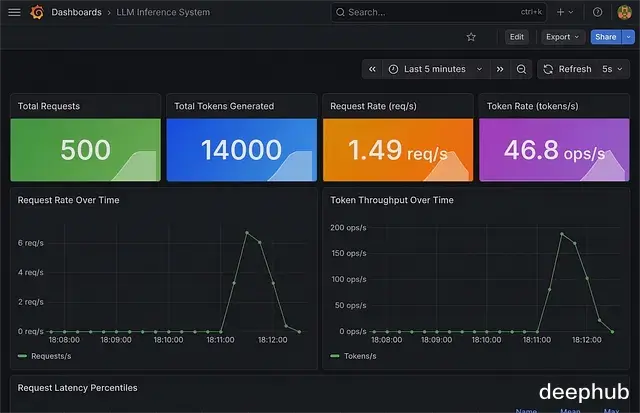Click the Grafana logo icon
Screen dimensions: 640x413
[x=37, y=12]
